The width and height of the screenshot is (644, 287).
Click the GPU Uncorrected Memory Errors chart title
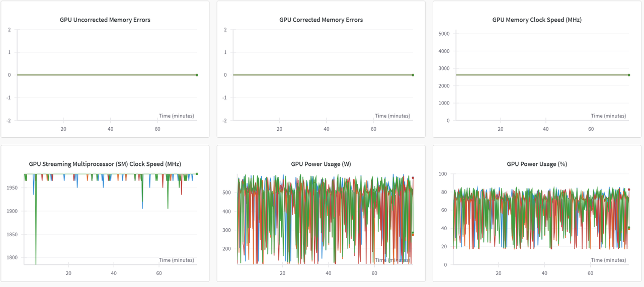pyautogui.click(x=105, y=20)
